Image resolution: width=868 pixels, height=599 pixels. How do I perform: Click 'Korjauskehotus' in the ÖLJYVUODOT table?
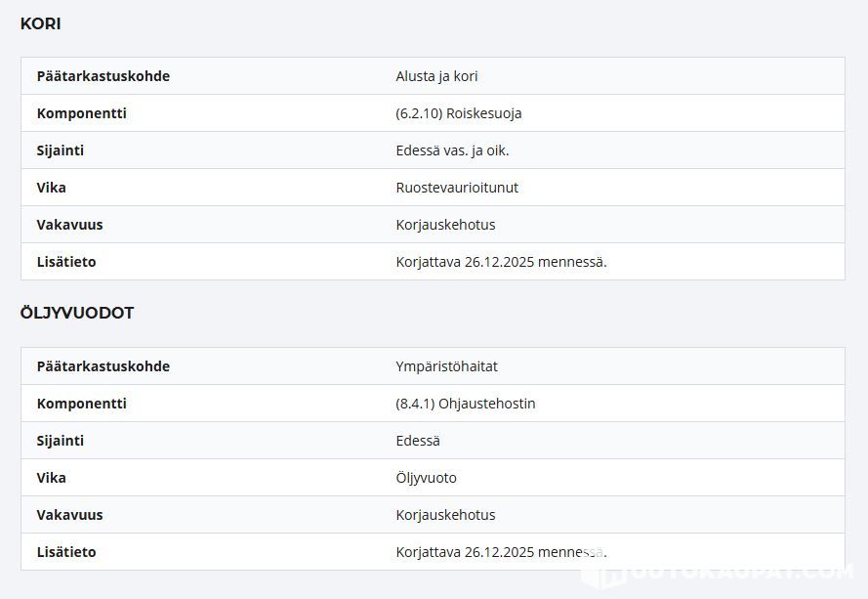(445, 515)
